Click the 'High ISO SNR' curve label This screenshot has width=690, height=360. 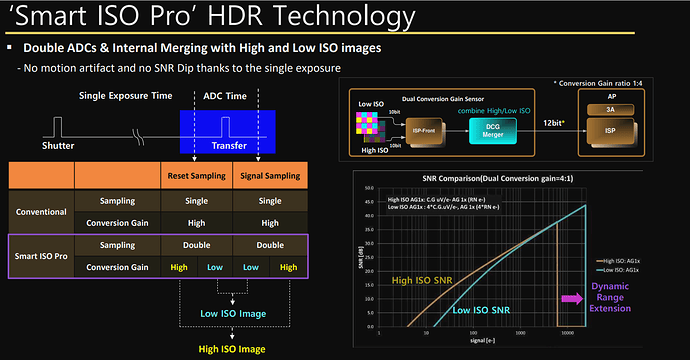pyautogui.click(x=422, y=280)
